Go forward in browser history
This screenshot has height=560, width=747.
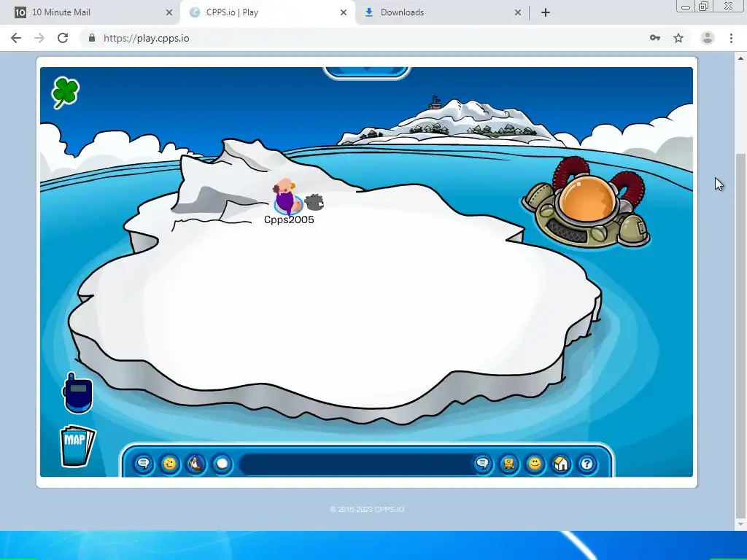(x=39, y=38)
